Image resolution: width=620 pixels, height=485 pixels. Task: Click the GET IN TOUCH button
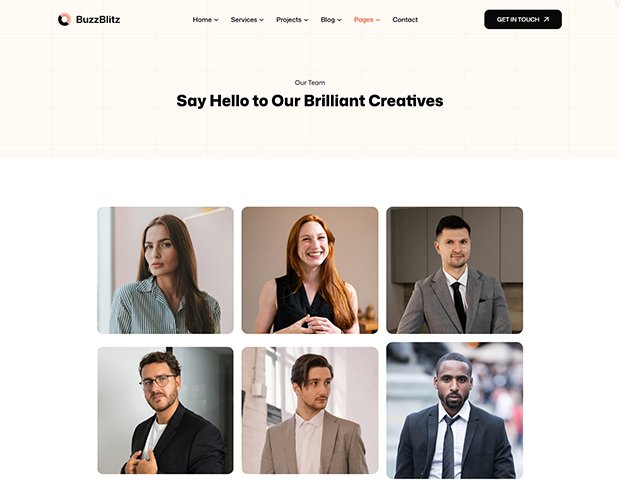click(523, 19)
